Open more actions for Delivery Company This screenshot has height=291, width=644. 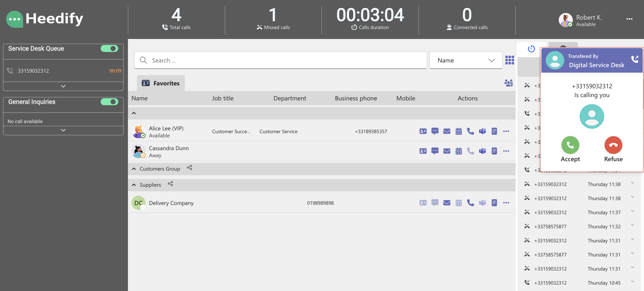click(506, 203)
